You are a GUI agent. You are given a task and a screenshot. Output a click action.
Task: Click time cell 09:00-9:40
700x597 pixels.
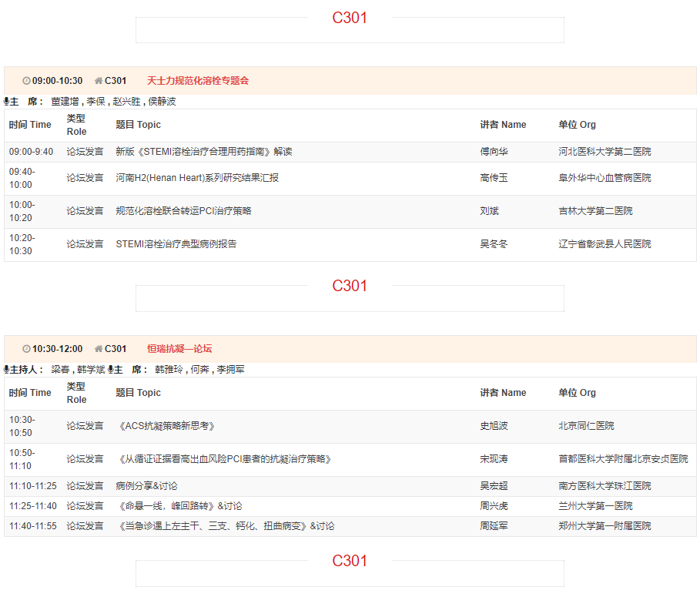tap(31, 152)
